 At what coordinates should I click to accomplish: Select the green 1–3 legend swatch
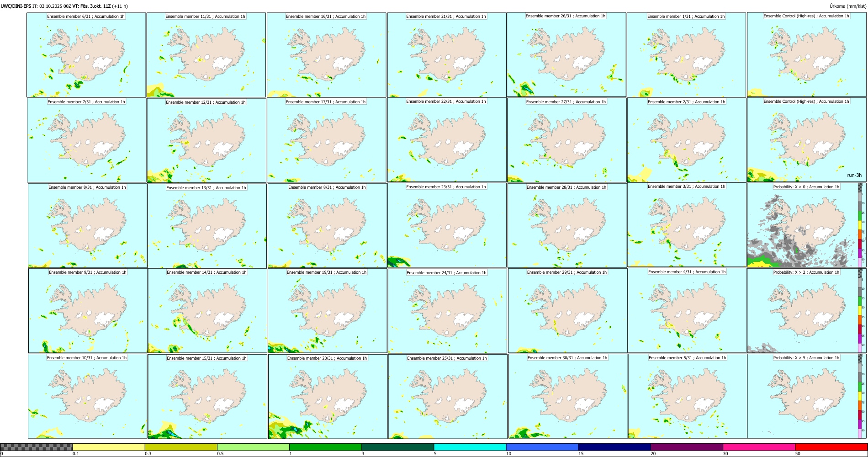tap(325, 447)
